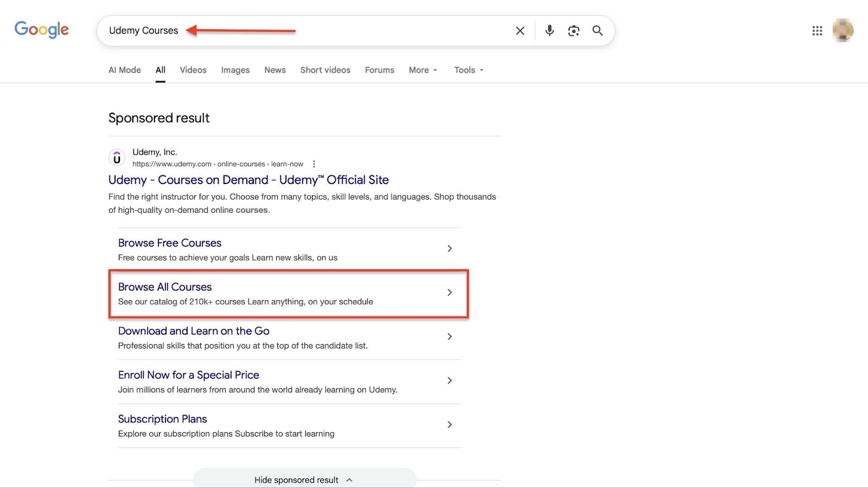The width and height of the screenshot is (868, 488).
Task: Switch to AI Mode tab
Action: 125,70
